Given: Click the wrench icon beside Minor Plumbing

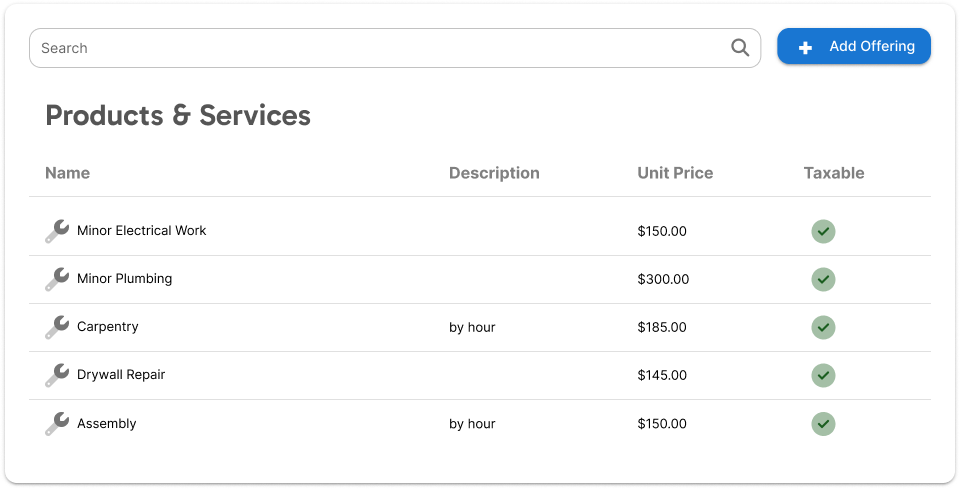Looking at the screenshot, I should pyautogui.click(x=57, y=279).
